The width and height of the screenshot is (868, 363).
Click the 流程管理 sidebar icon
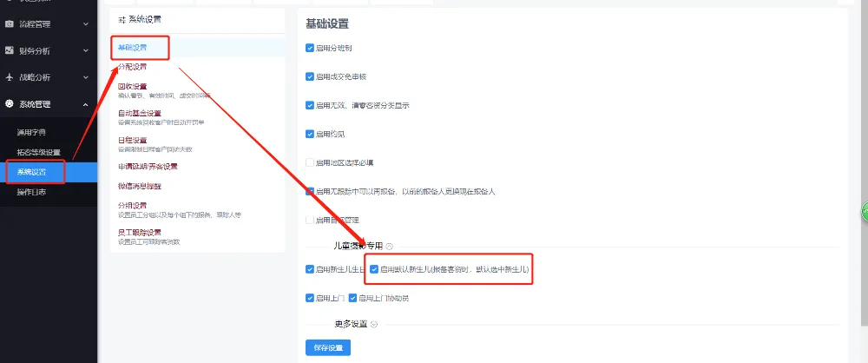pos(9,25)
